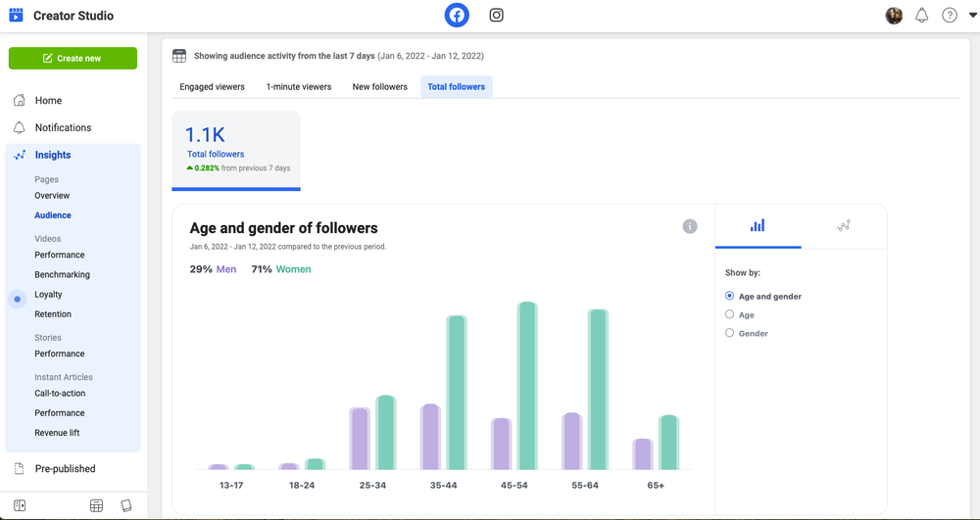Open Retention insights
The height and width of the screenshot is (520, 980).
(x=53, y=314)
